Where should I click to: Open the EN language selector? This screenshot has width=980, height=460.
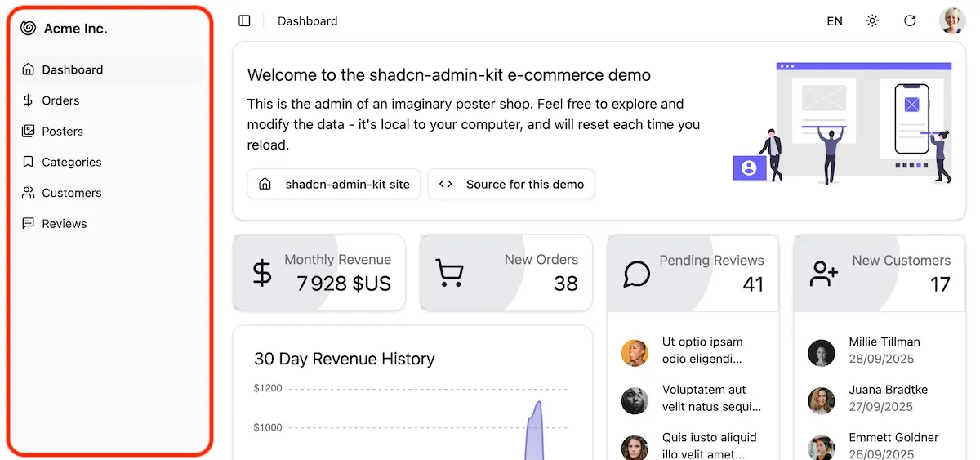(835, 21)
